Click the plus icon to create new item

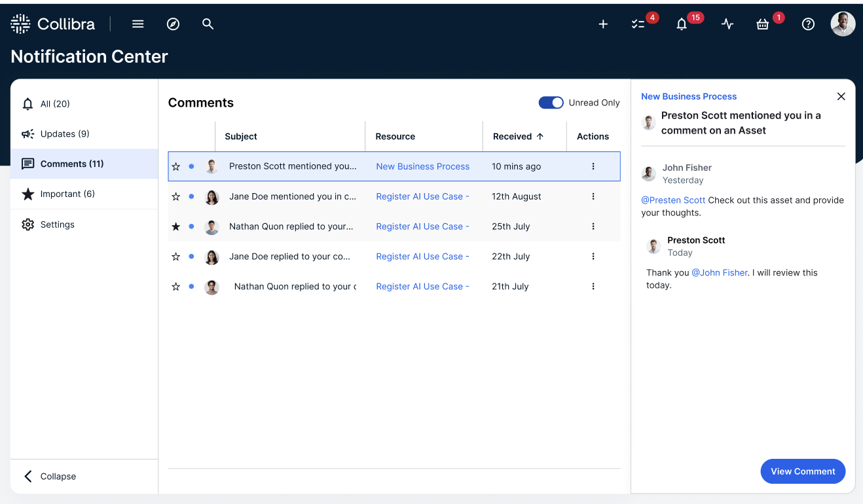tap(602, 24)
